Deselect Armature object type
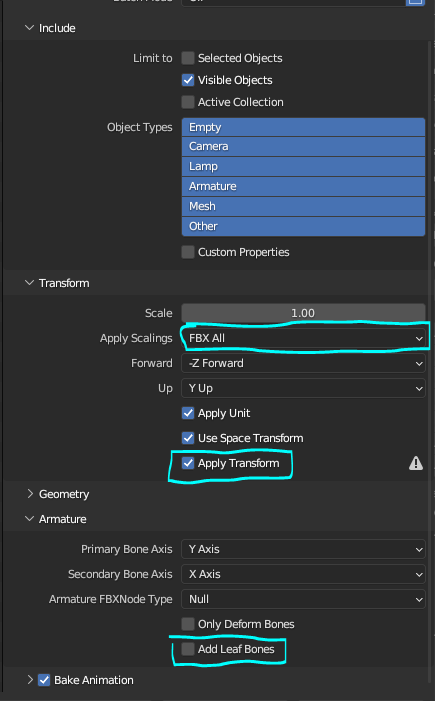This screenshot has height=701, width=435. click(x=303, y=186)
